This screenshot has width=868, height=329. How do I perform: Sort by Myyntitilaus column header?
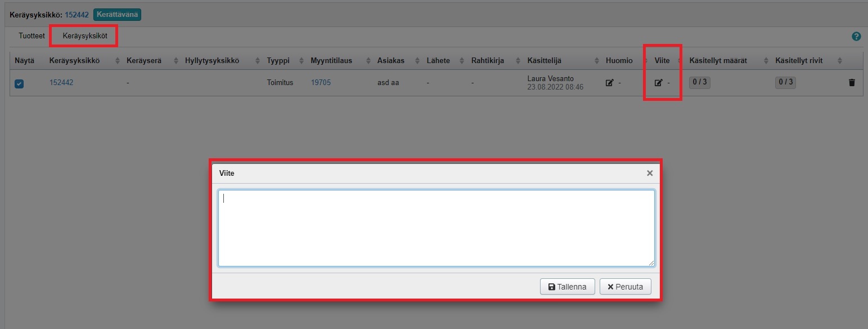coord(331,60)
